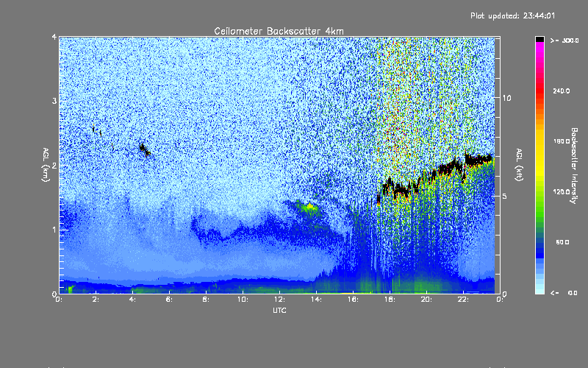This screenshot has height=368, width=588.
Task: Click the colorbar minimum label '<= 0.0'
Action: (x=564, y=292)
